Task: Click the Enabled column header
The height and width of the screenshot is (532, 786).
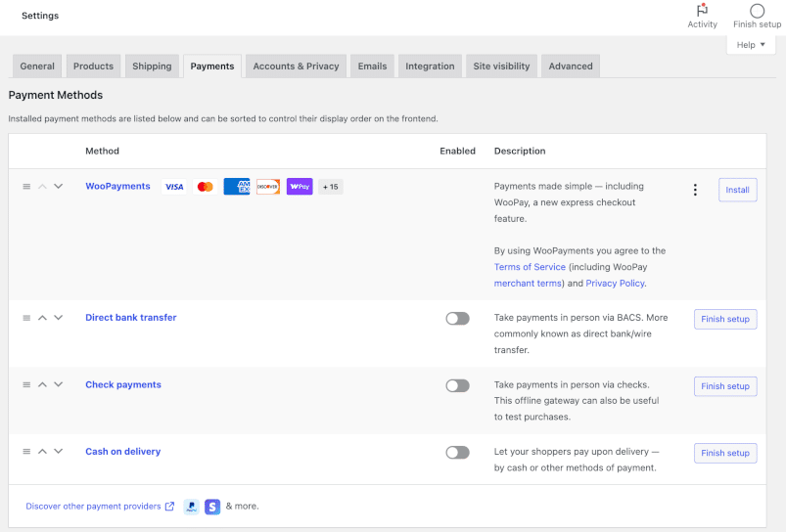Action: pos(458,151)
